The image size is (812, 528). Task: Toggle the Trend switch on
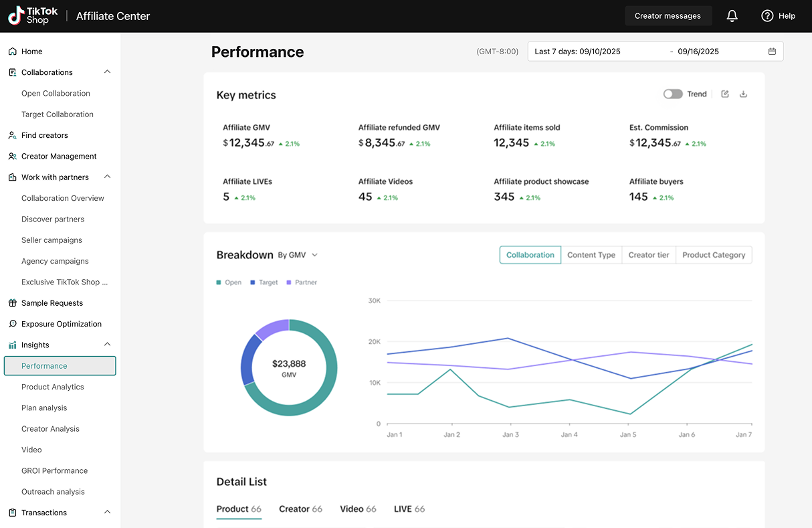coord(672,94)
